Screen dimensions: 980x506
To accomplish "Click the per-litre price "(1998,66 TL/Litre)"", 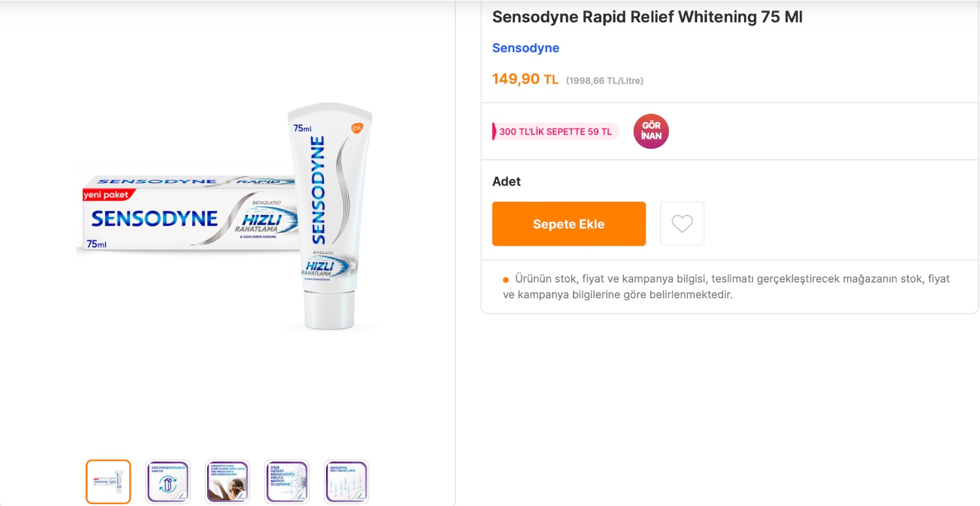I will coord(606,80).
